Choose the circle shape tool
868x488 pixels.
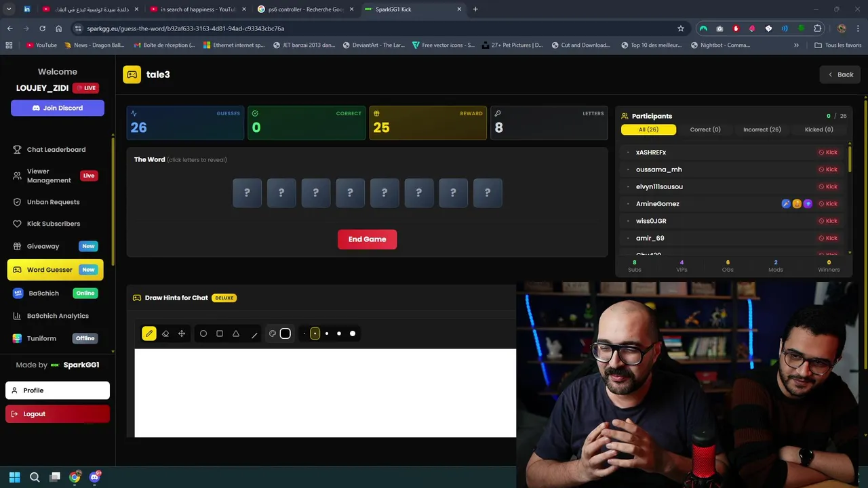[x=203, y=333]
